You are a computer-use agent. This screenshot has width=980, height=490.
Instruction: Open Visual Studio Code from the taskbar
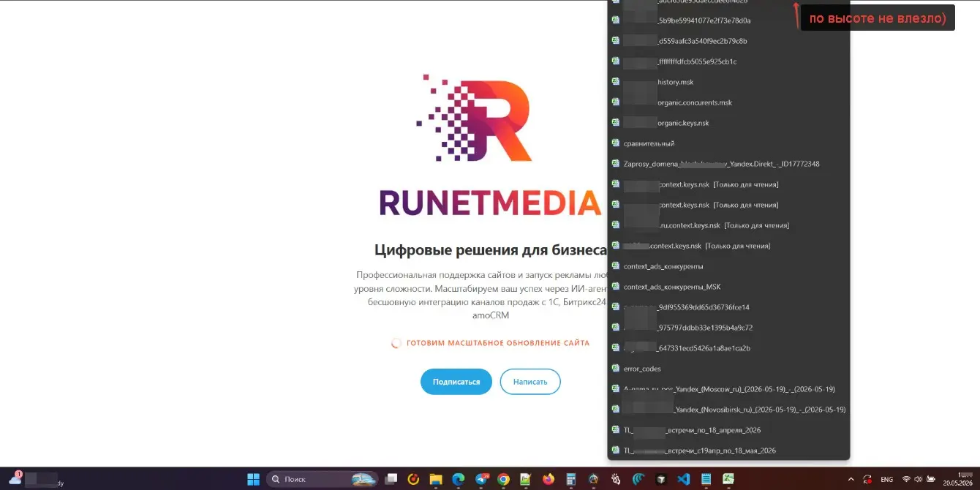(683, 480)
